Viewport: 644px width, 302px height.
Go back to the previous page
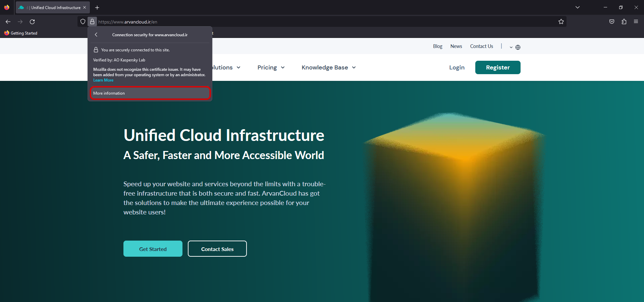8,22
